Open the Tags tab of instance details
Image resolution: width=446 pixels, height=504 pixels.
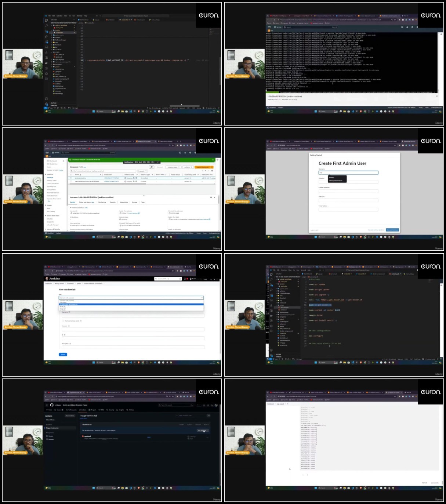pos(143,202)
